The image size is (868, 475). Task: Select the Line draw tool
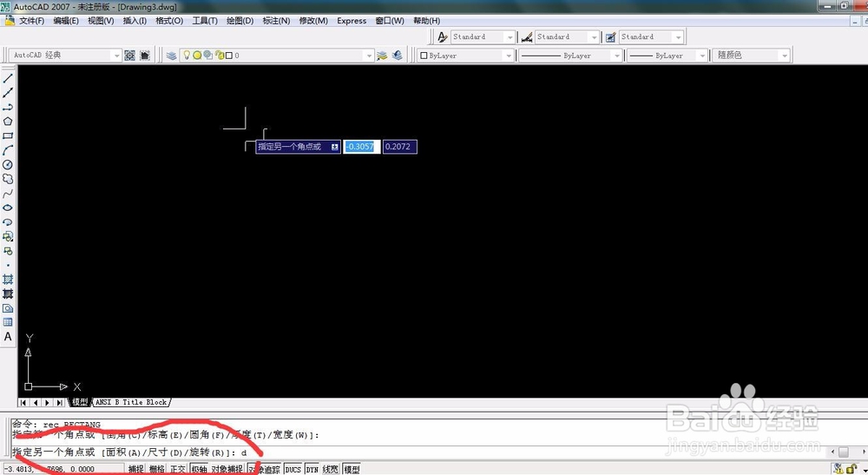[x=8, y=79]
